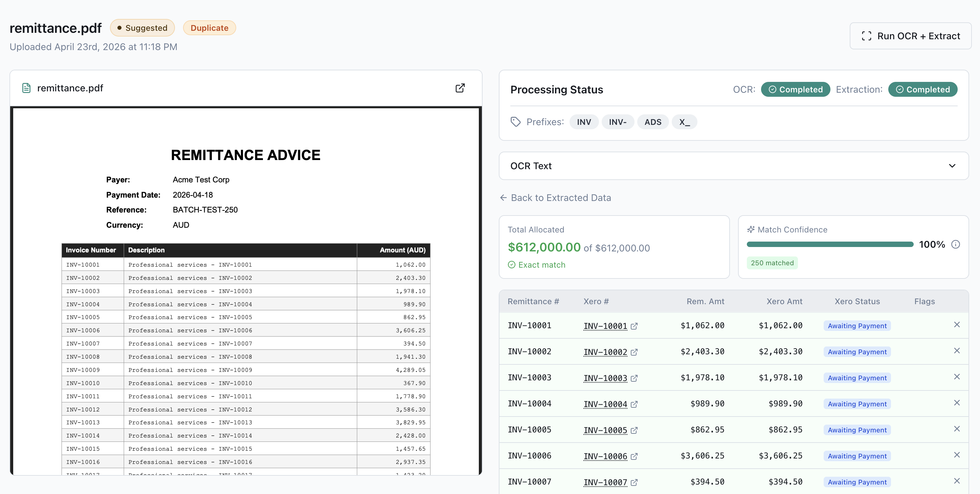This screenshot has height=494, width=980.
Task: Click Acme Test Corp payer in the PDF
Action: pos(201,180)
